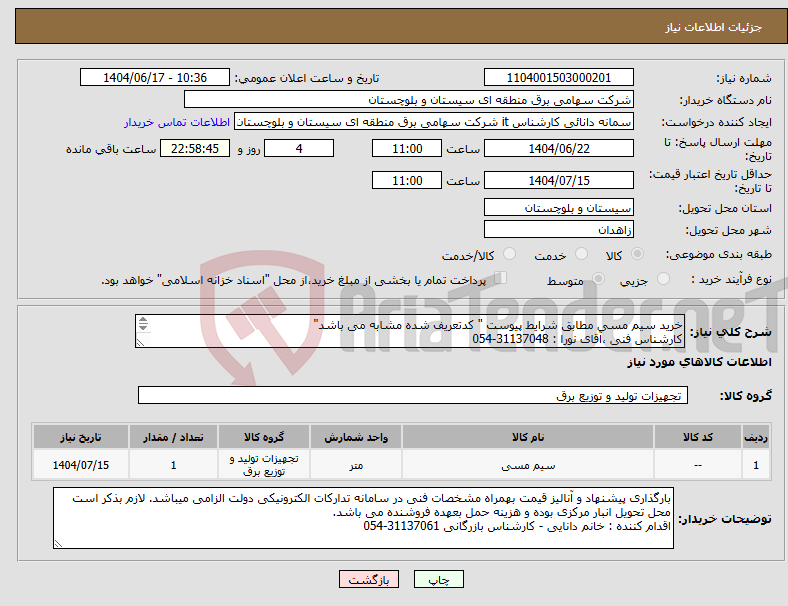Click the description box scroll up arrow
Image resolution: width=788 pixels, height=606 pixels.
pyautogui.click(x=143, y=320)
